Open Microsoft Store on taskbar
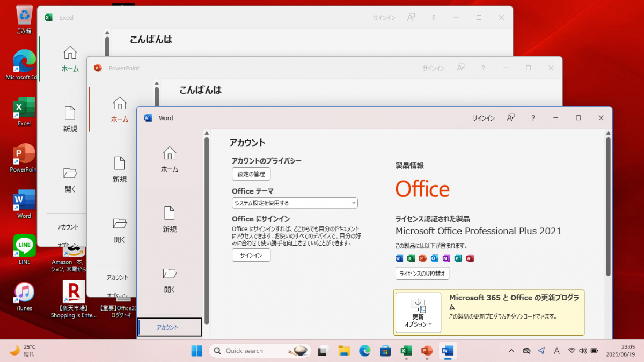Viewport: 644px width, 362px height. (385, 351)
